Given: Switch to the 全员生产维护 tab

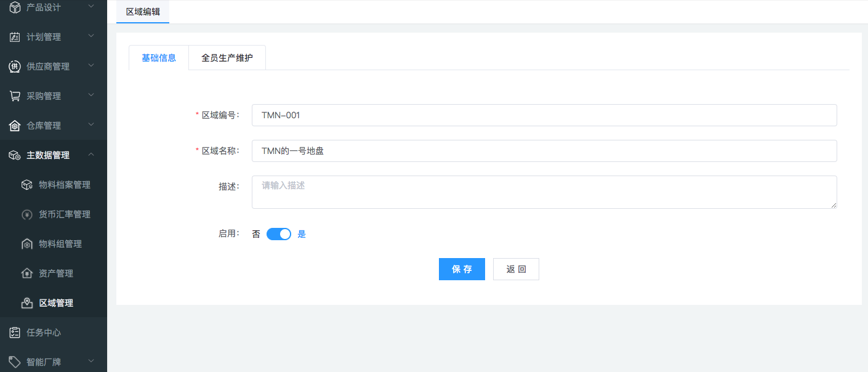Looking at the screenshot, I should coord(227,58).
